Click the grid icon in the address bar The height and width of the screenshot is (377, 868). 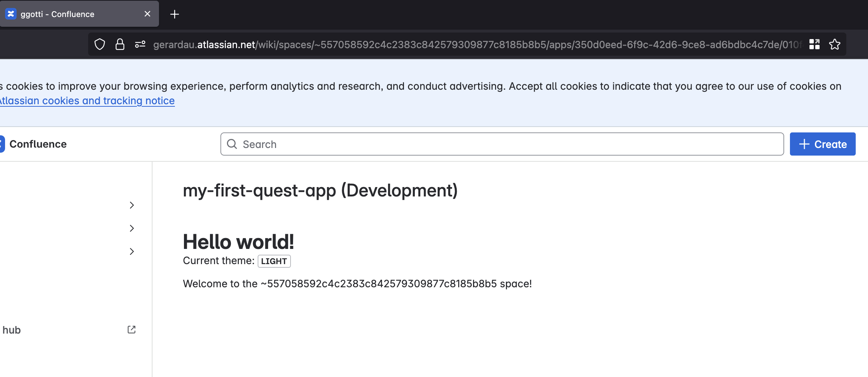(x=814, y=45)
